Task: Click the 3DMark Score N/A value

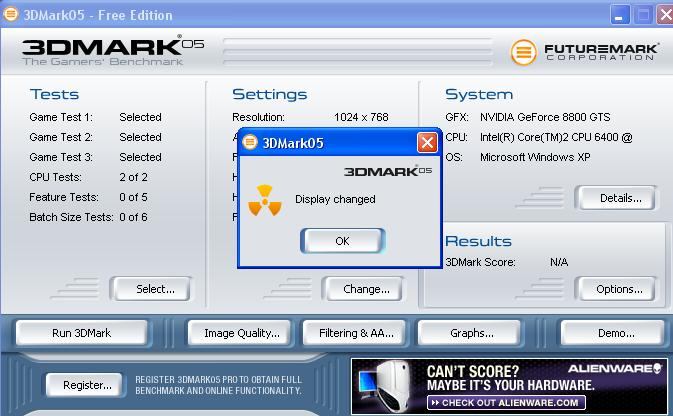Action: 559,262
